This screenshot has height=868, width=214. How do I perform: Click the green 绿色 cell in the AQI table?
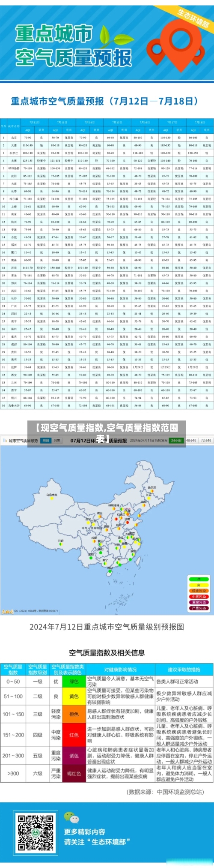tap(74, 682)
